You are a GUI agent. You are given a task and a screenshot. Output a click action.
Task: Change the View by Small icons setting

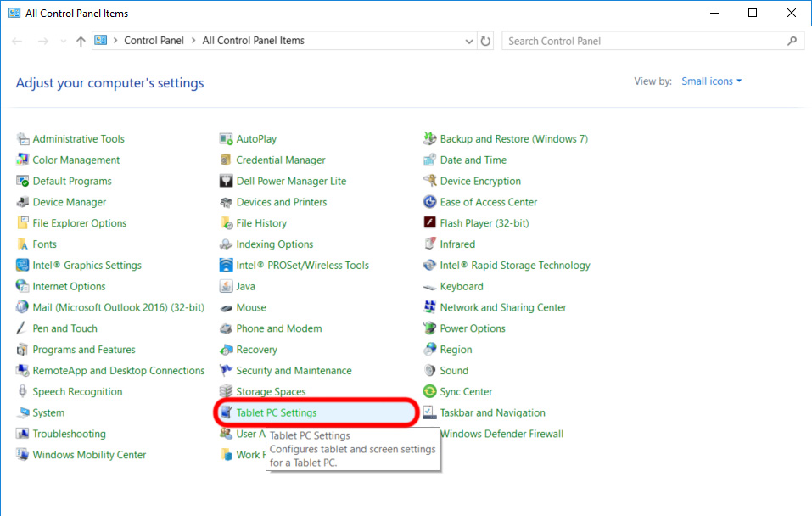(x=709, y=81)
